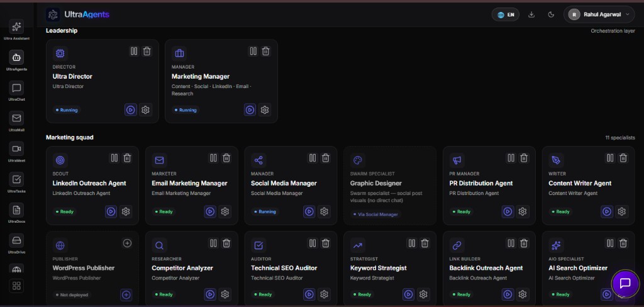Delete the Backlink Outreach Agent
This screenshot has width=644, height=307.
tap(524, 243)
